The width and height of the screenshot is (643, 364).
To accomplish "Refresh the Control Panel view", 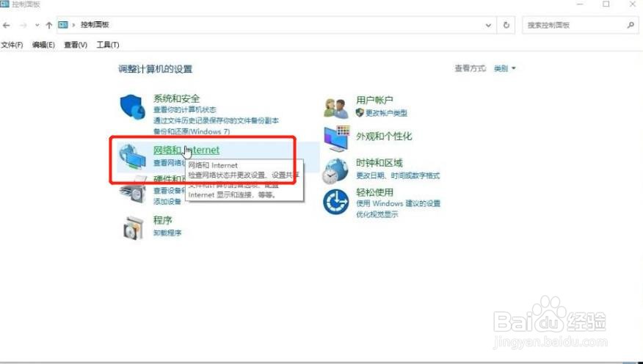I will tap(506, 25).
